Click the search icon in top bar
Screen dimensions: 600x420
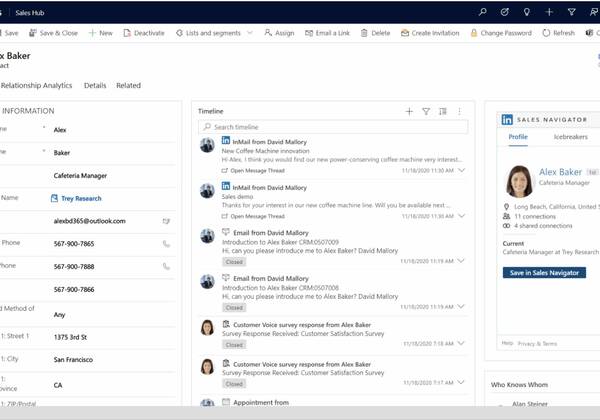pyautogui.click(x=483, y=12)
